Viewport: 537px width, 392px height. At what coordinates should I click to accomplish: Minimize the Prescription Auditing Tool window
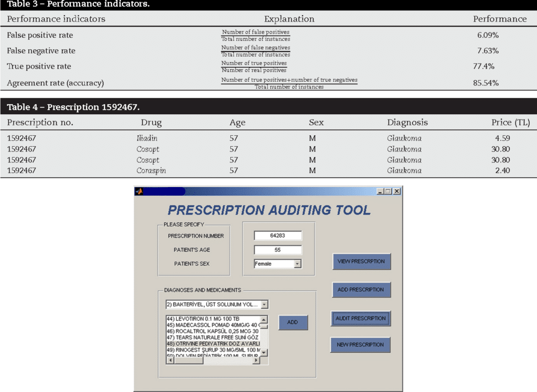[379, 191]
